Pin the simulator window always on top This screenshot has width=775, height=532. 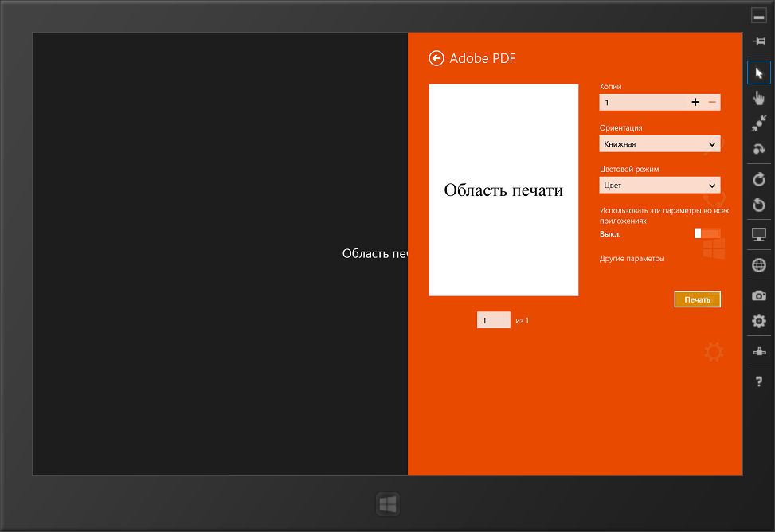click(x=759, y=41)
